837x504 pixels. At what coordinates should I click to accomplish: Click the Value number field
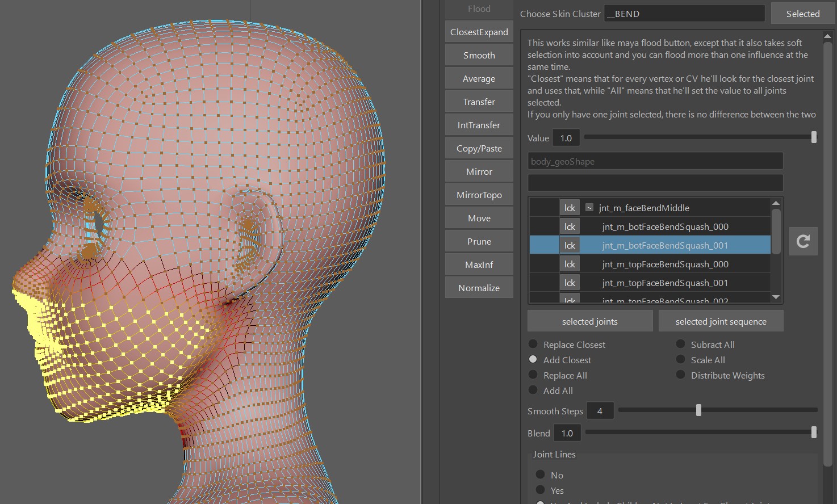(566, 138)
